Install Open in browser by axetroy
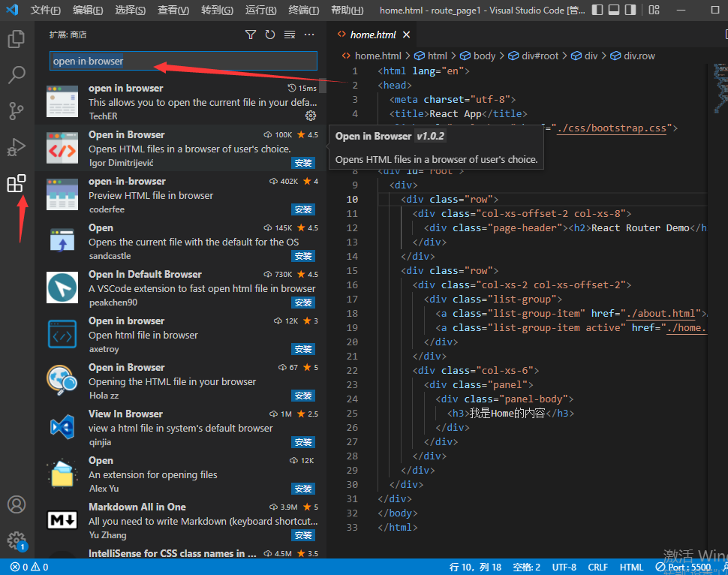The width and height of the screenshot is (728, 575). pyautogui.click(x=303, y=349)
